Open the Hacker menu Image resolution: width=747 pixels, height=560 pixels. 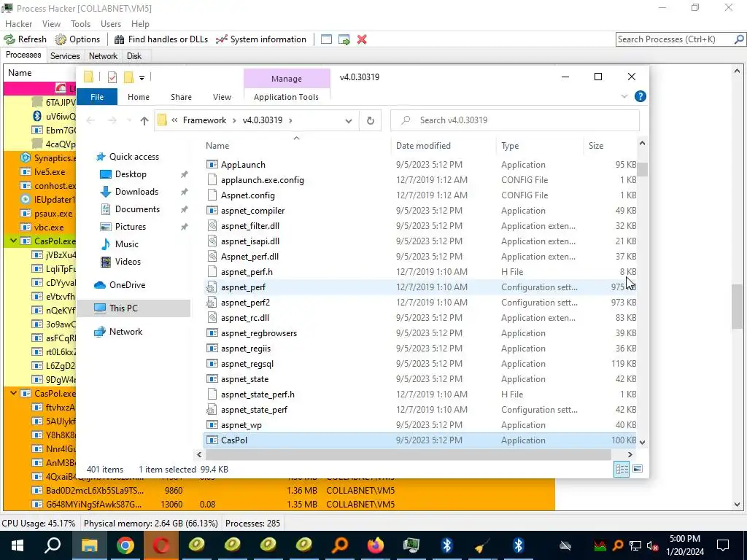pos(18,24)
